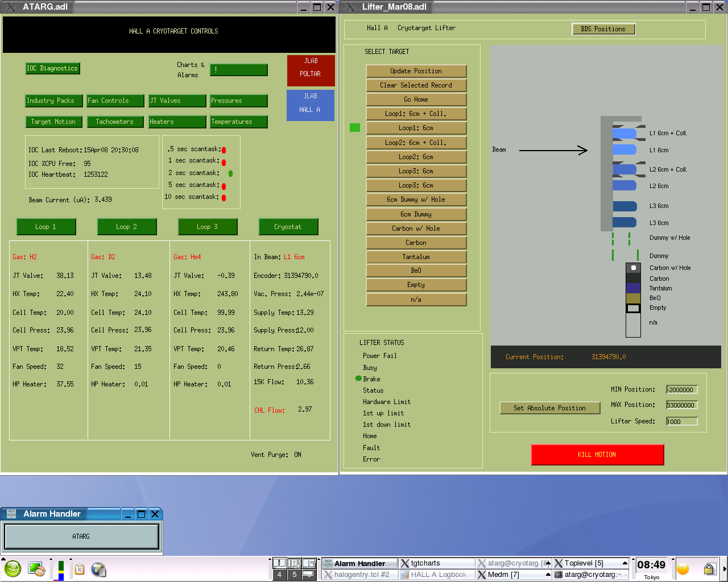Select target Loop1: 6cm + Coll.

pos(416,114)
